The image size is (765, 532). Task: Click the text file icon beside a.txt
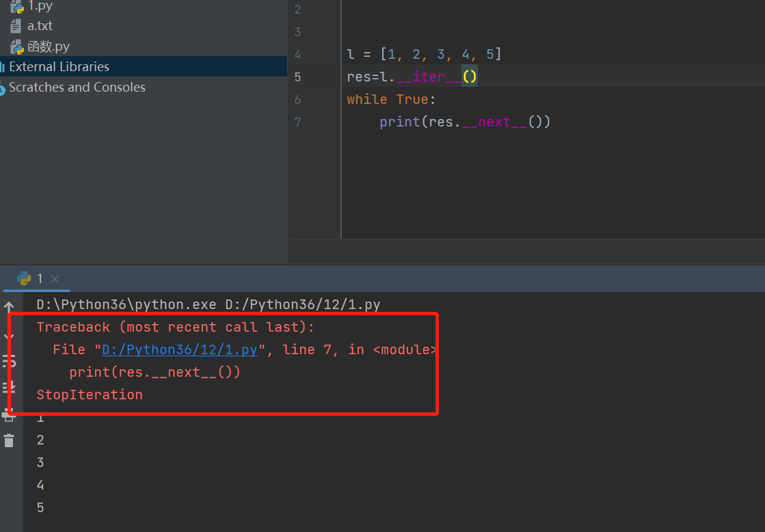[x=16, y=26]
